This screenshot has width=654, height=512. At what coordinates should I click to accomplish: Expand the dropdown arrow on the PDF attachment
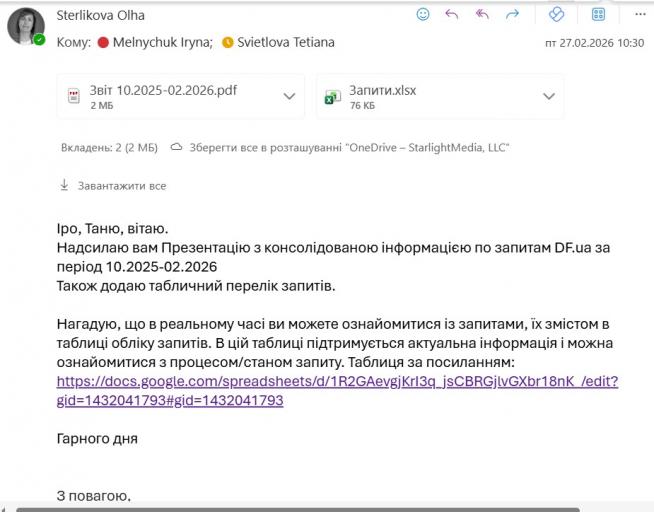click(289, 96)
